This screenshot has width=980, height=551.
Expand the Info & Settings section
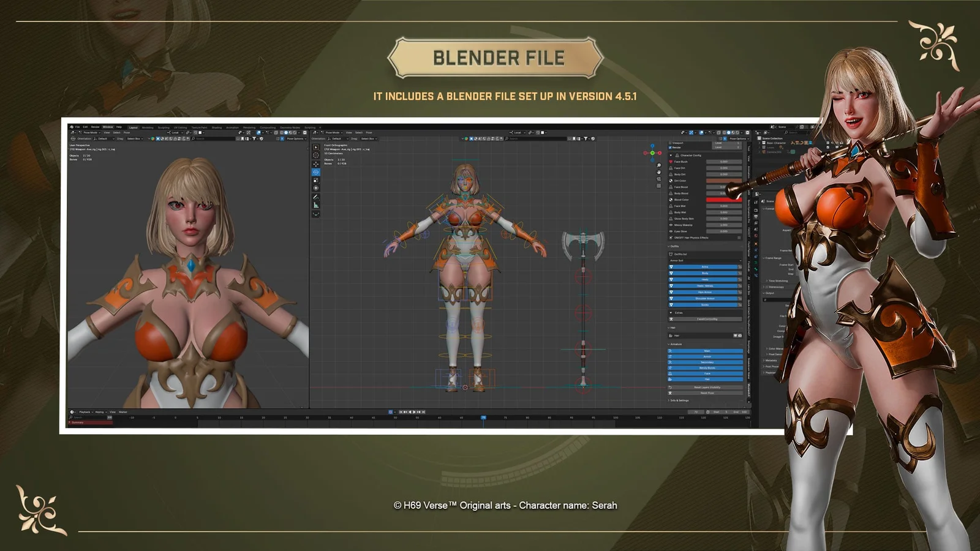[x=679, y=400]
